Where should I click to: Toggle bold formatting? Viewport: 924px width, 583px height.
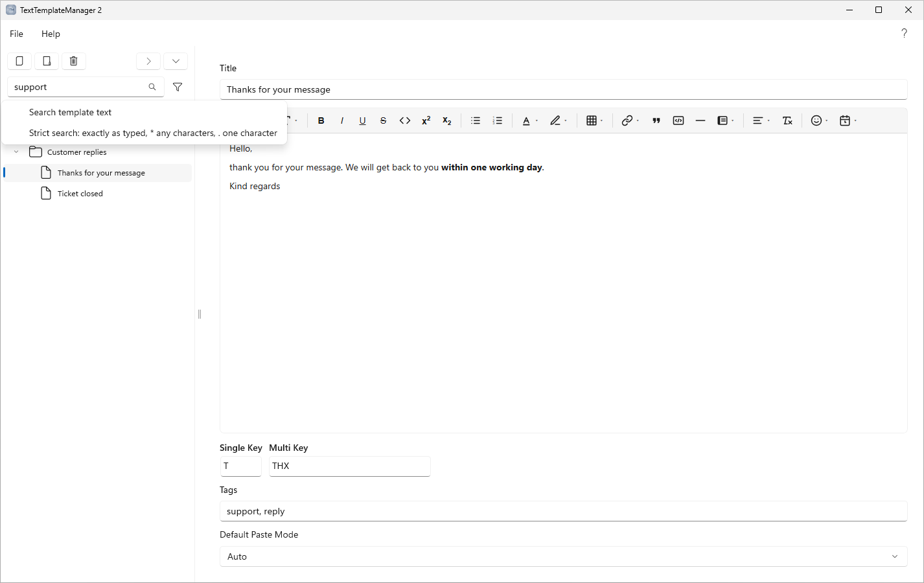click(x=321, y=120)
